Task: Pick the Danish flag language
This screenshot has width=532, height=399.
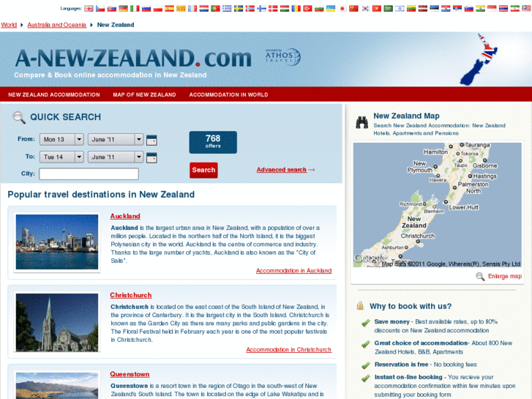Action: pyautogui.click(x=273, y=9)
